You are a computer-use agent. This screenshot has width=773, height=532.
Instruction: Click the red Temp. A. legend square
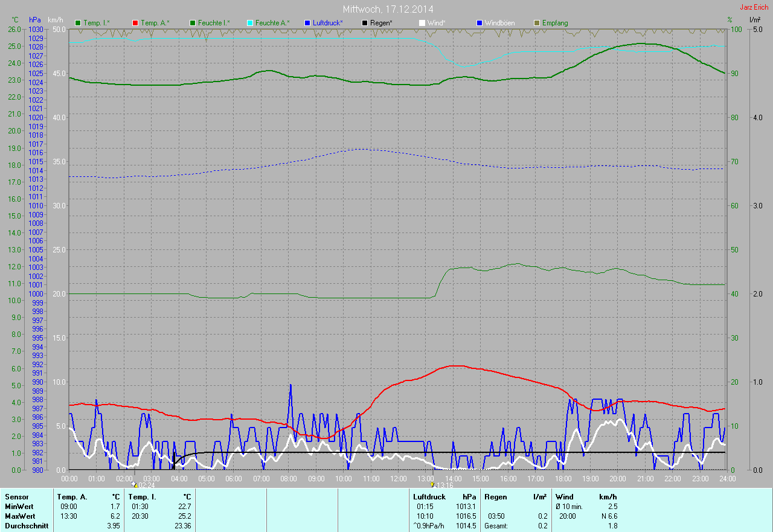coord(135,23)
